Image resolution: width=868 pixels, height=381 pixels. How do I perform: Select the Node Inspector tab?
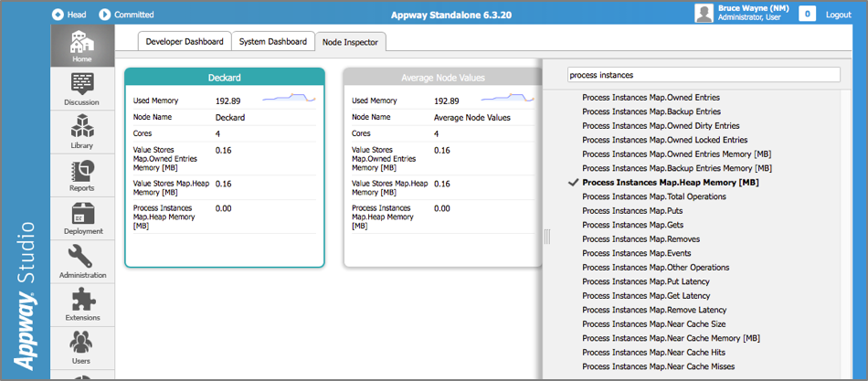351,42
